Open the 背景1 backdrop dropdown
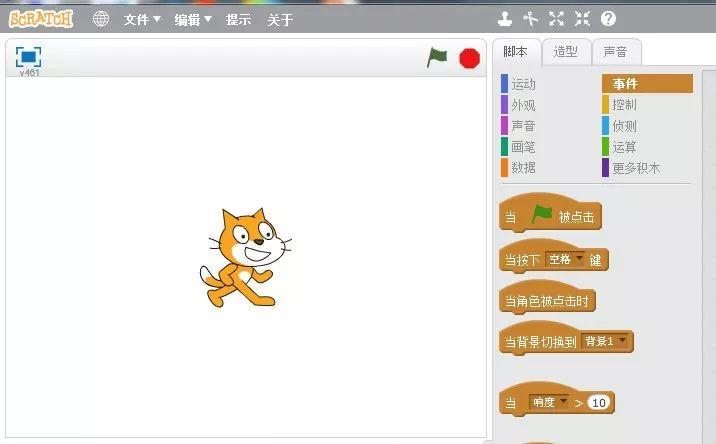 (x=605, y=341)
